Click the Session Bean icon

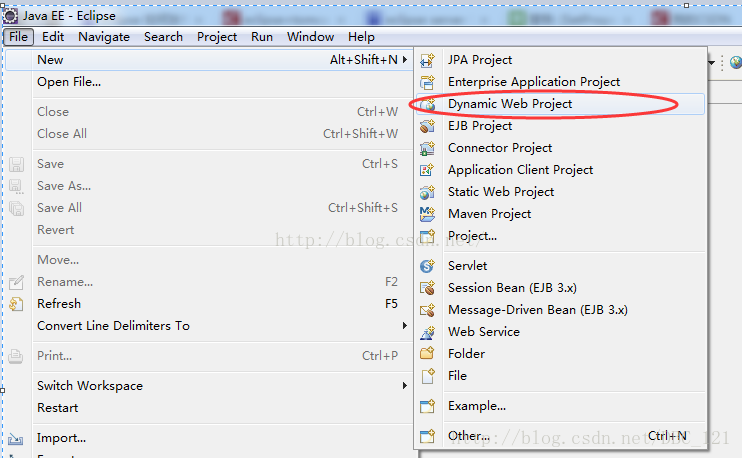tap(427, 288)
